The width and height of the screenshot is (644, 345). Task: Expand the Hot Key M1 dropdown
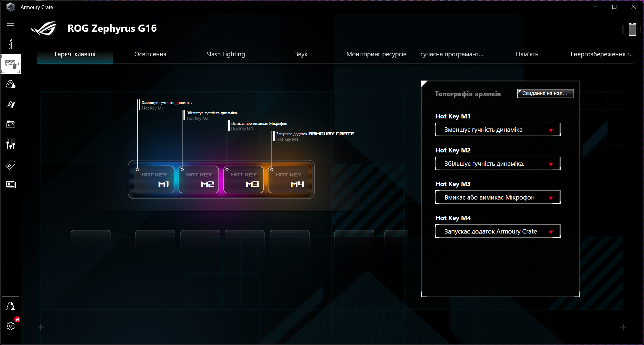point(498,130)
